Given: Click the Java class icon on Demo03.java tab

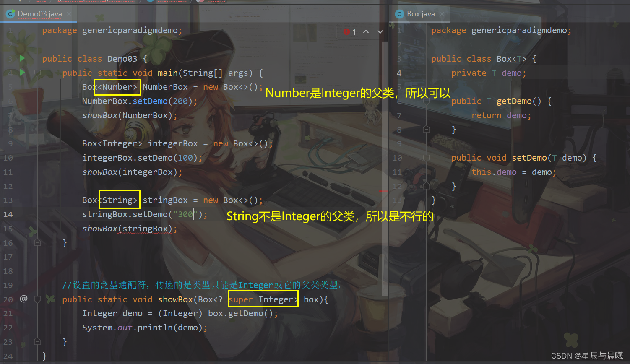Looking at the screenshot, I should click(x=10, y=14).
